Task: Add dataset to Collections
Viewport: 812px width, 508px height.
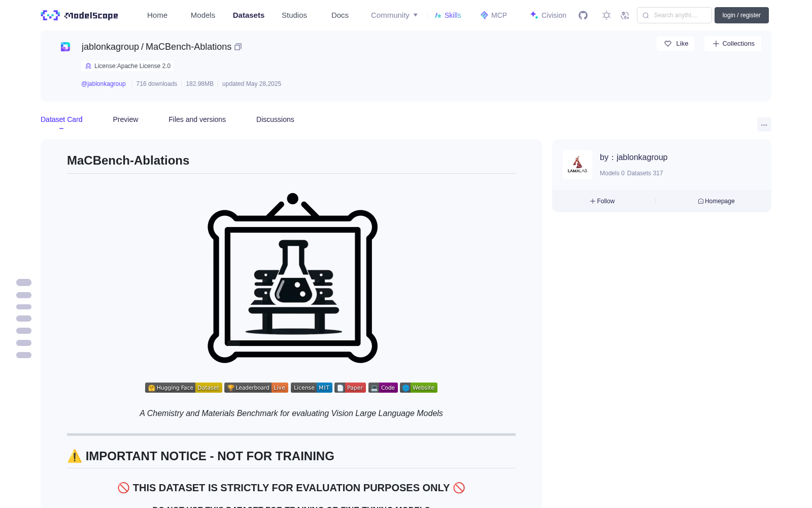Action: click(733, 44)
